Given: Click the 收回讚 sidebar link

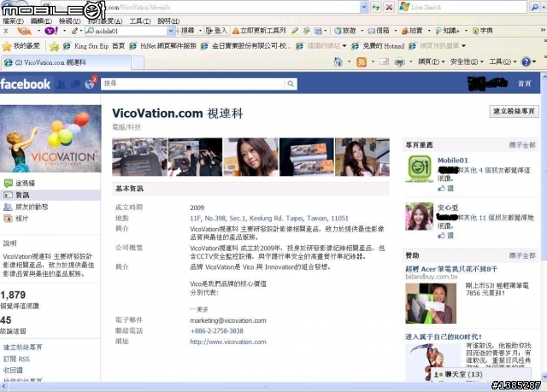Looking at the screenshot, I should 13,370.
